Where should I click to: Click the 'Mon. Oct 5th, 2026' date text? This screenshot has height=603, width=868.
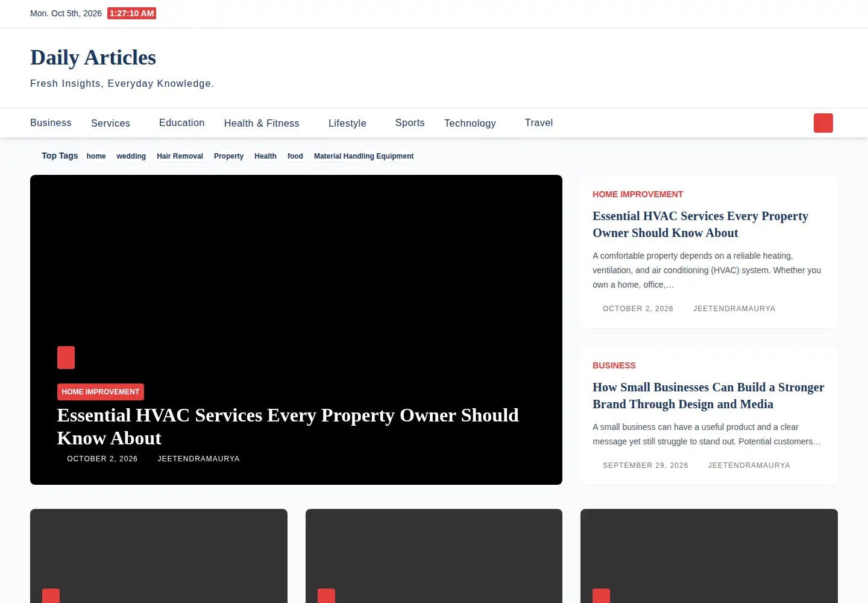[x=66, y=13]
